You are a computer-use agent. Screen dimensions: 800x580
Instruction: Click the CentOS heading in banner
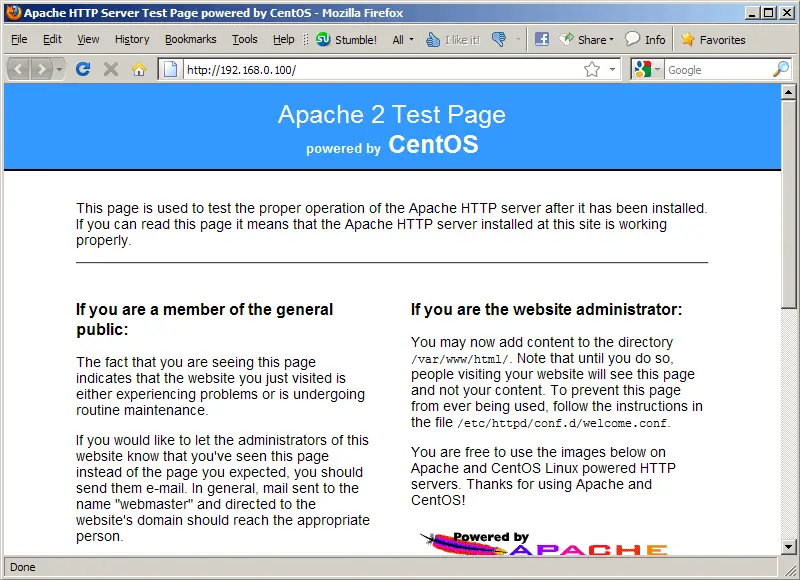click(x=433, y=144)
